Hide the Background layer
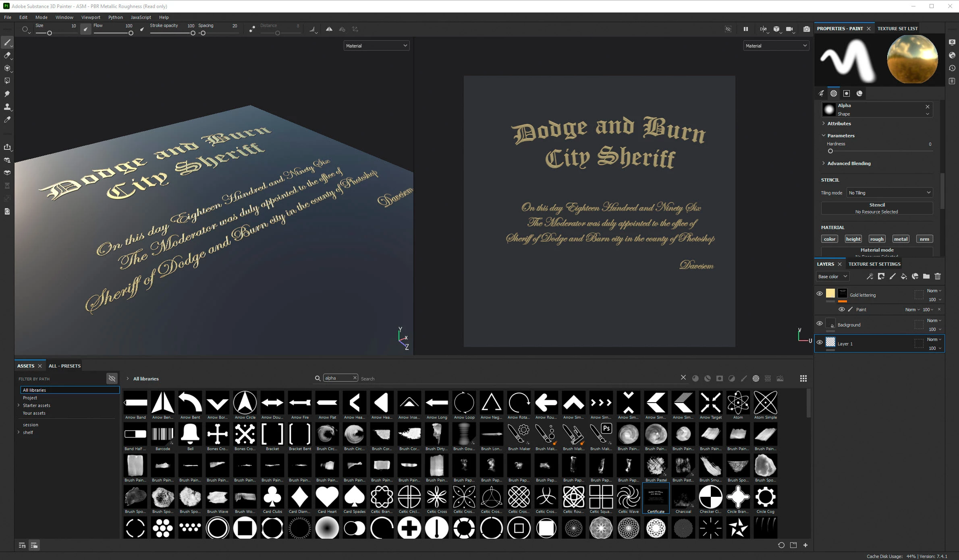Image resolution: width=959 pixels, height=560 pixels. tap(819, 323)
